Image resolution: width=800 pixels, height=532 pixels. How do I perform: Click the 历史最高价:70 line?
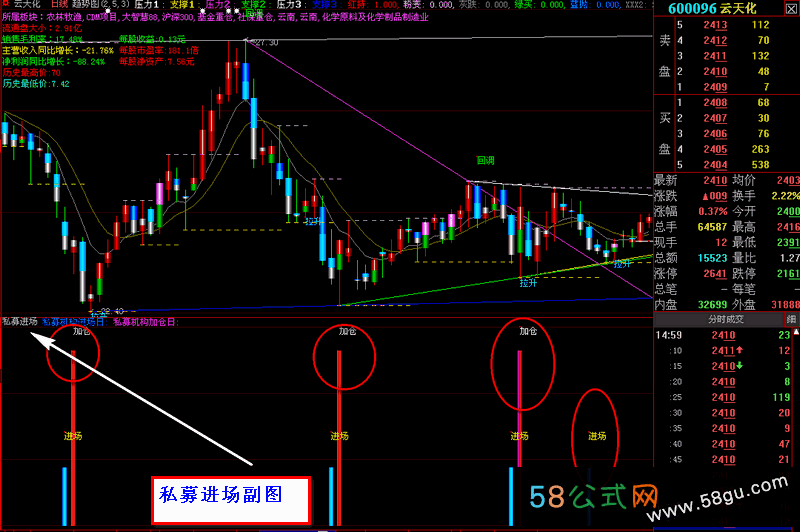pyautogui.click(x=31, y=72)
